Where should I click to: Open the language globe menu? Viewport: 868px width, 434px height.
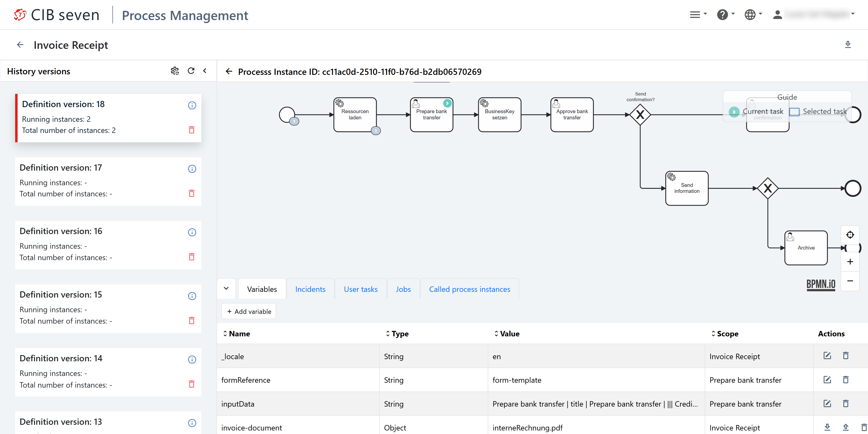coord(753,15)
